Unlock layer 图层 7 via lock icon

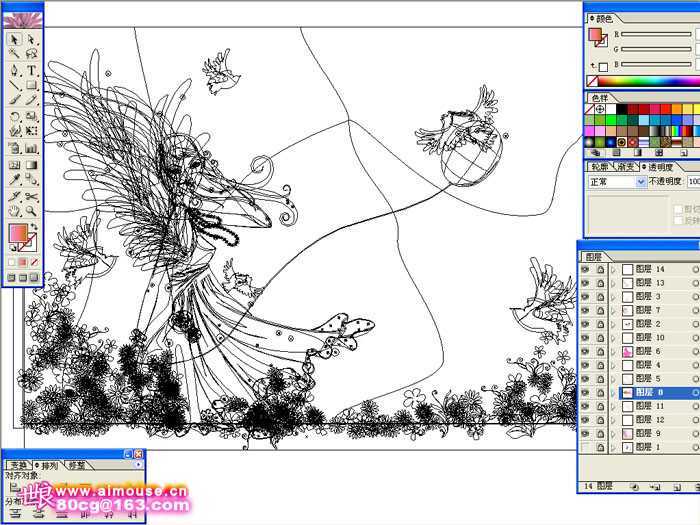(x=600, y=310)
